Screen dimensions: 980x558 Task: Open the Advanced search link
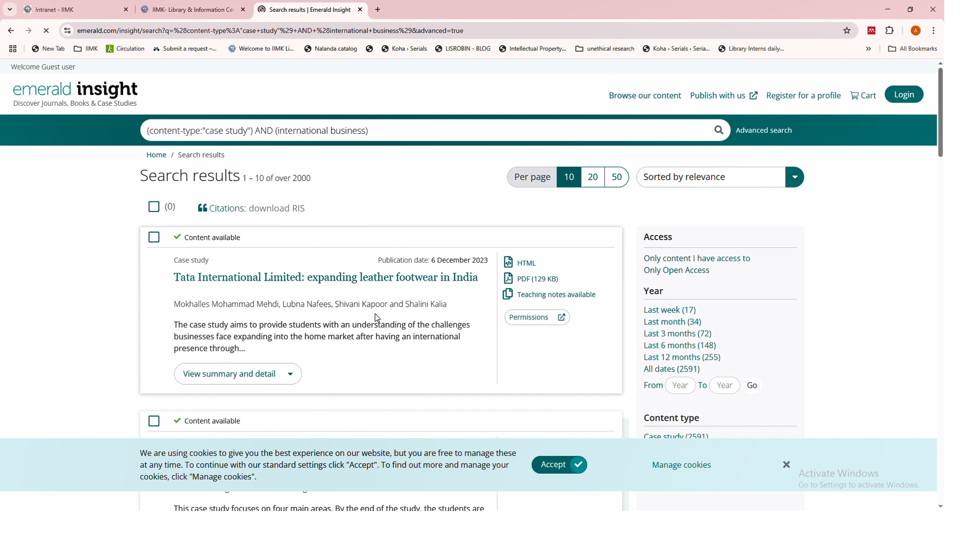(x=763, y=130)
